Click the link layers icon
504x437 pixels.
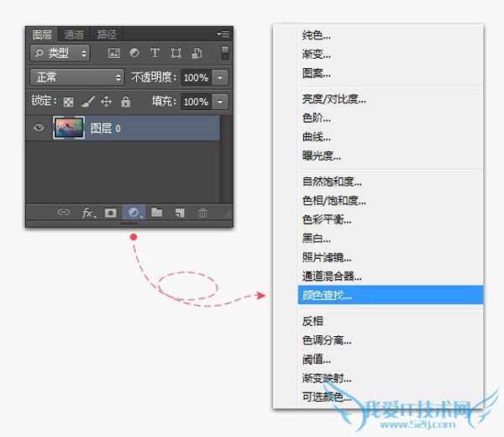63,212
